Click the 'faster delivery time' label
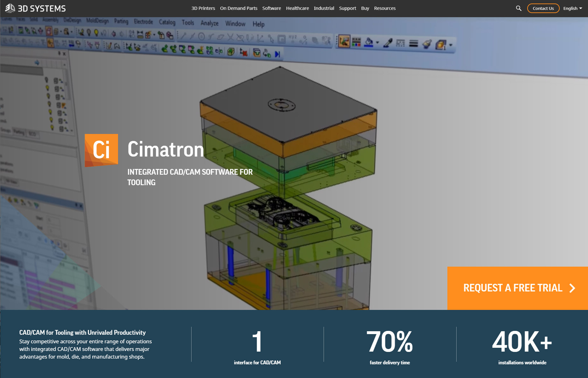 point(389,362)
